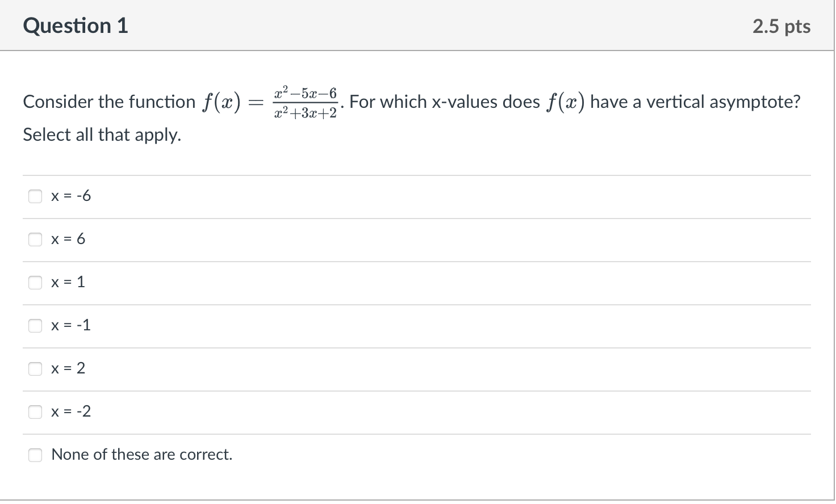Check the answer option x = -1
836x504 pixels.
35,326
